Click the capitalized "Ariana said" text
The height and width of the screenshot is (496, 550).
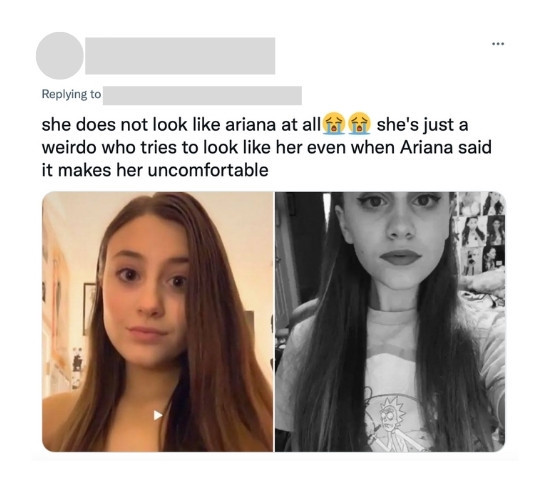coord(446,148)
